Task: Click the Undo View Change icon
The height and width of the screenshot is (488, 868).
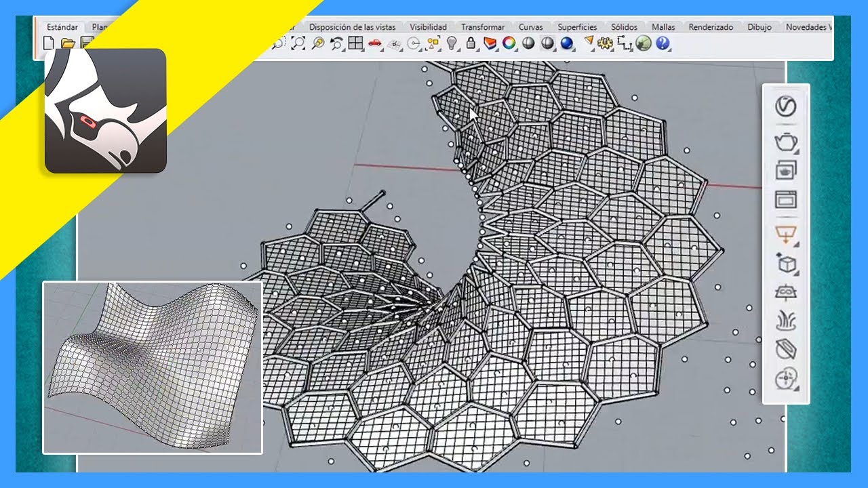Action: click(x=337, y=43)
